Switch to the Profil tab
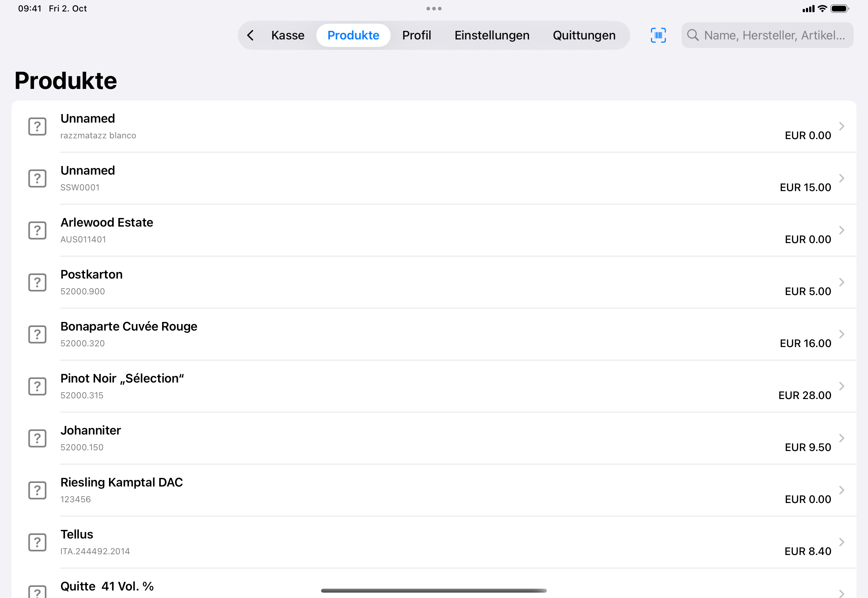The width and height of the screenshot is (868, 598). coord(416,35)
